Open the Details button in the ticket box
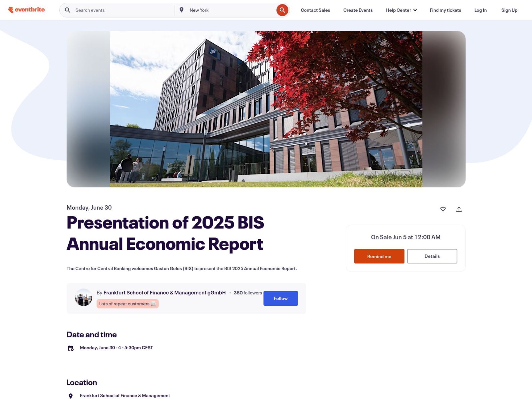 (x=432, y=256)
